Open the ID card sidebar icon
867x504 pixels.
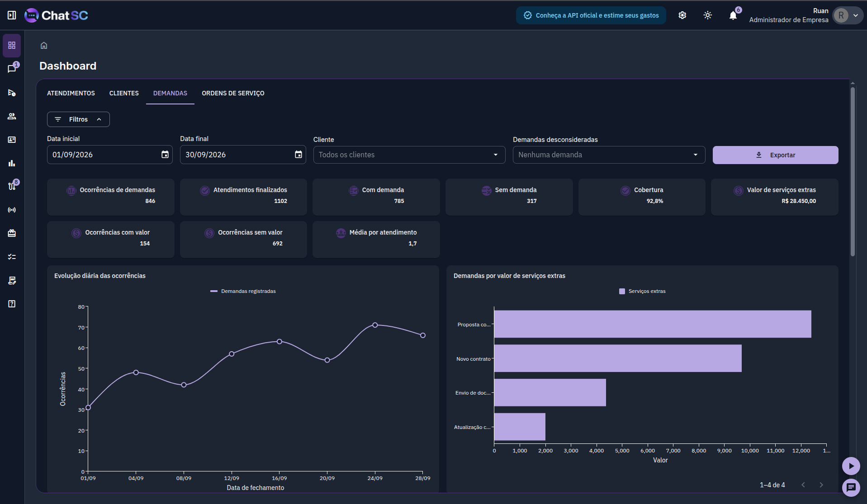[12, 140]
